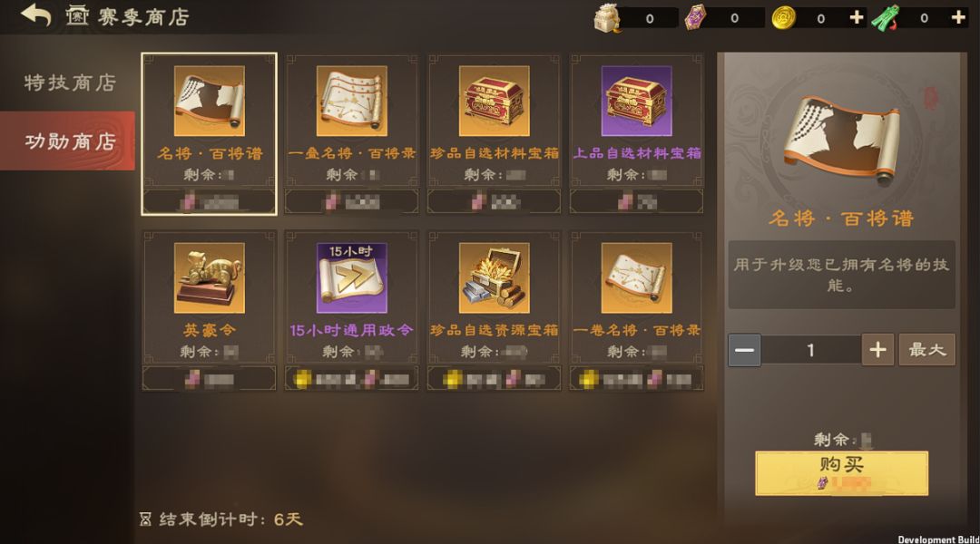This screenshot has height=544, width=980.
Task: Choose the 珍品自选材料宝箱 red chest
Action: click(x=494, y=133)
